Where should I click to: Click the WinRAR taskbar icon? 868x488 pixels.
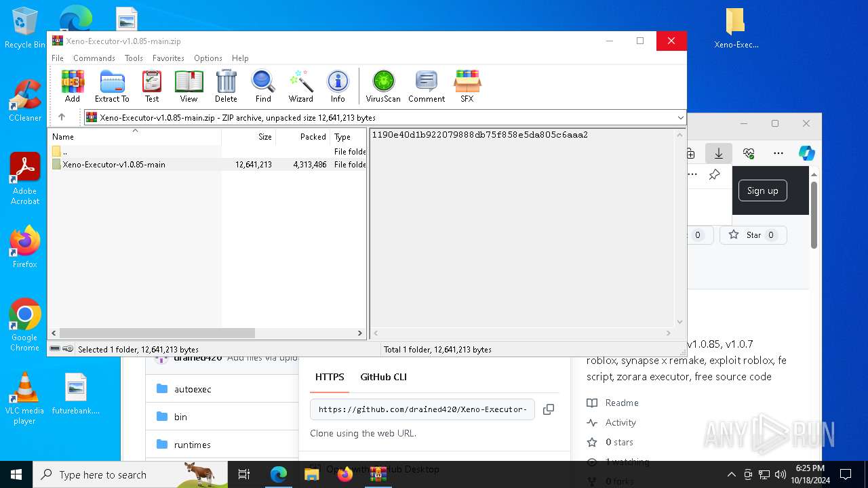pos(378,474)
